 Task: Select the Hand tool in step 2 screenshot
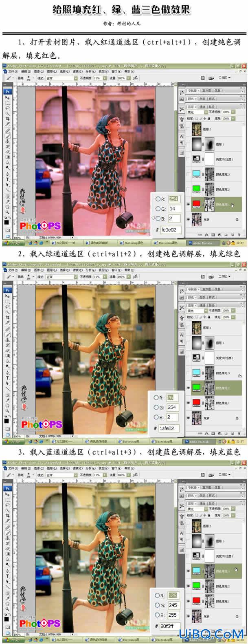[x=7, y=406]
